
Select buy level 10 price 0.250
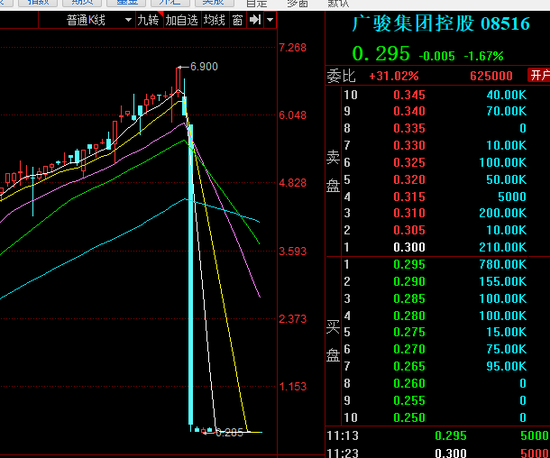(409, 418)
